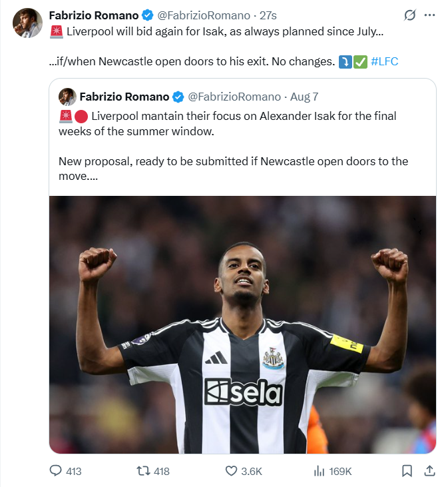448x487 pixels.
Task: Open Fabrizio Romano author name link
Action: (93, 15)
